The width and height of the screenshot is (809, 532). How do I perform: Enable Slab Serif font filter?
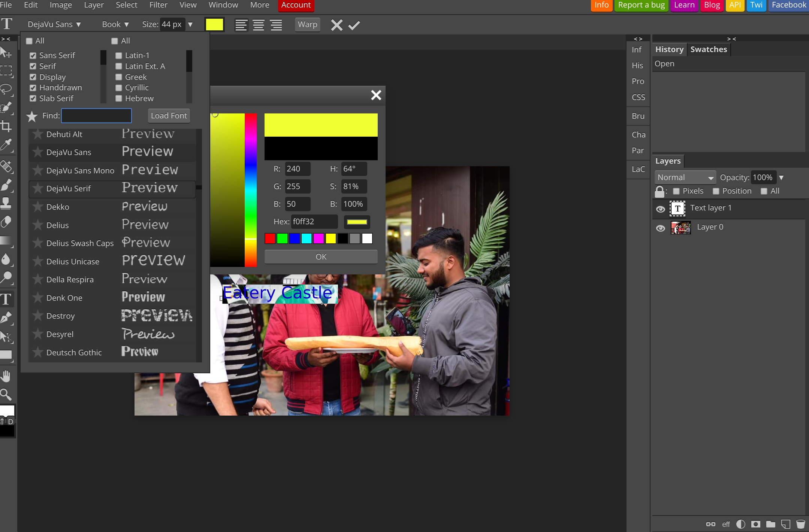point(32,98)
